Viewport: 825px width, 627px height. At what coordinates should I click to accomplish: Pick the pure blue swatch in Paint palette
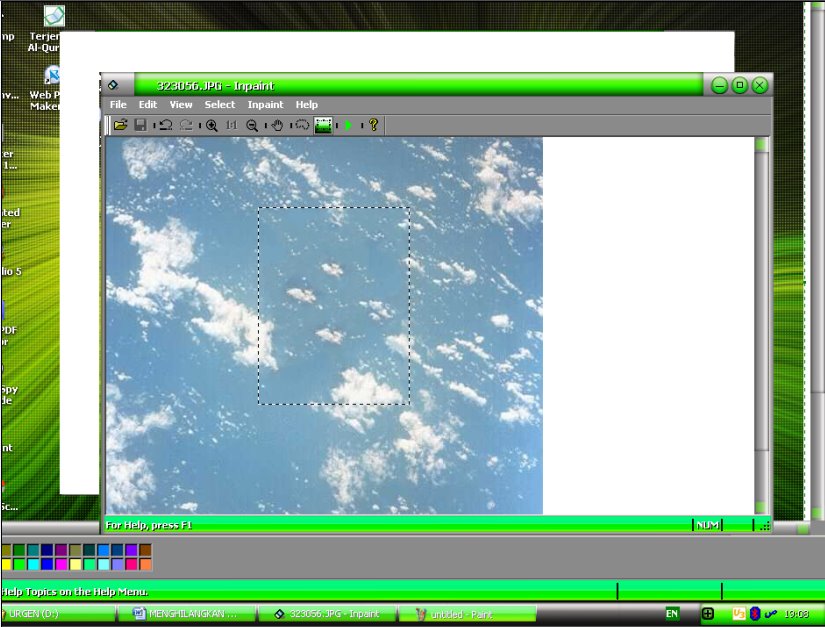pos(47,564)
